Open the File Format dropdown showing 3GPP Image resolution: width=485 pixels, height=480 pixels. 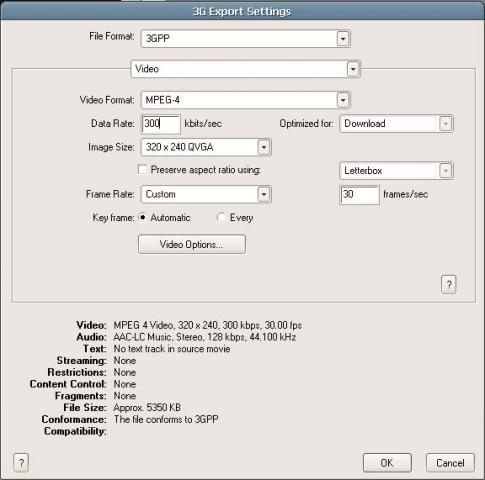pyautogui.click(x=246, y=39)
